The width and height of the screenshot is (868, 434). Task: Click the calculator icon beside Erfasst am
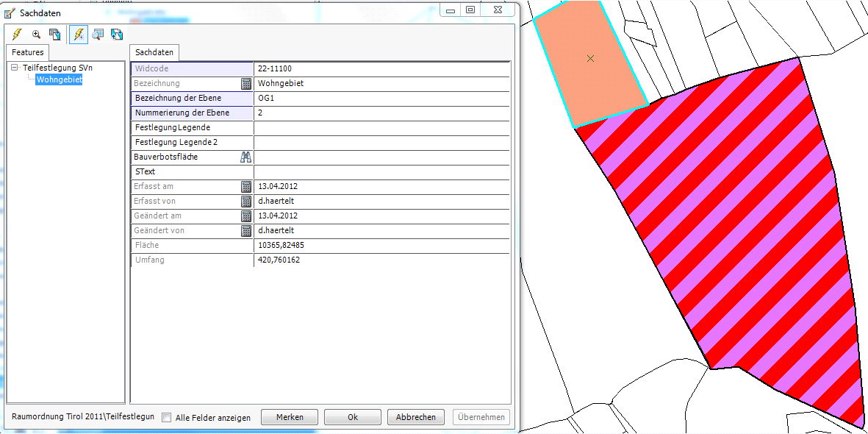coord(246,186)
